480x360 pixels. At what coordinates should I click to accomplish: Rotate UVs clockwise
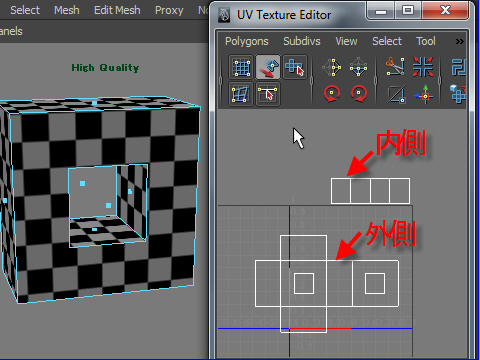[359, 94]
